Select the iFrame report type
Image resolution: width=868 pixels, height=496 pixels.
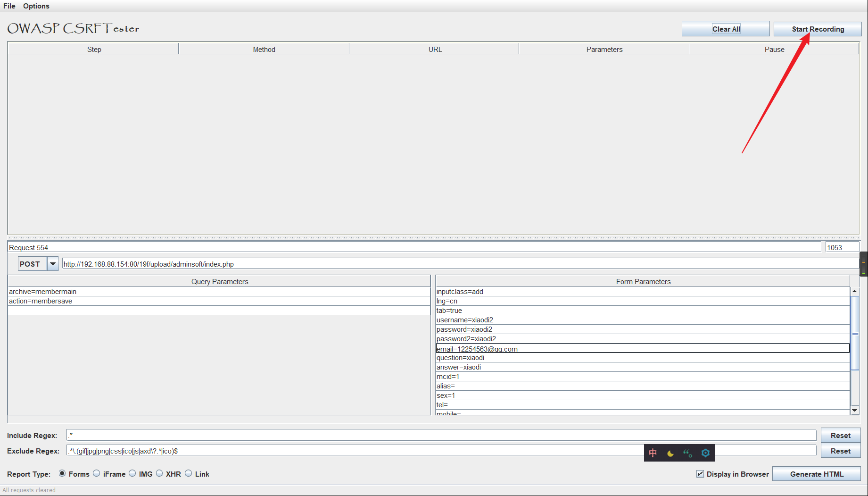(x=96, y=473)
